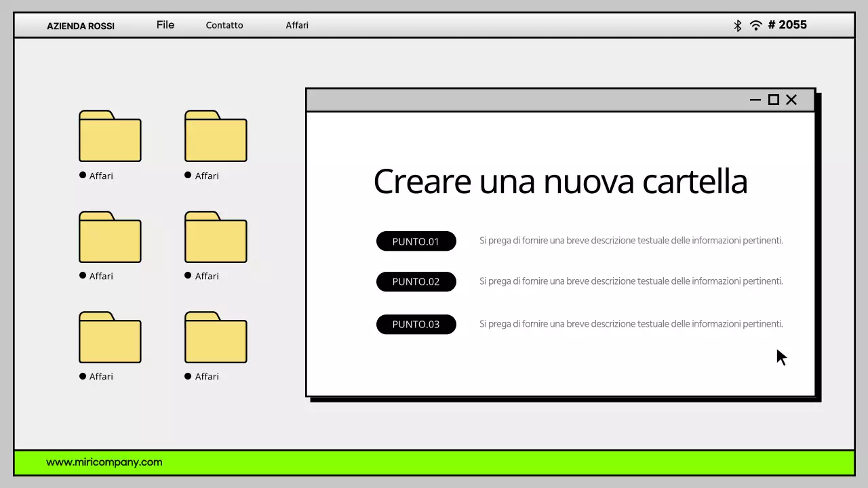This screenshot has height=488, width=868.
Task: Select the # 2055 indicator
Action: (x=787, y=25)
